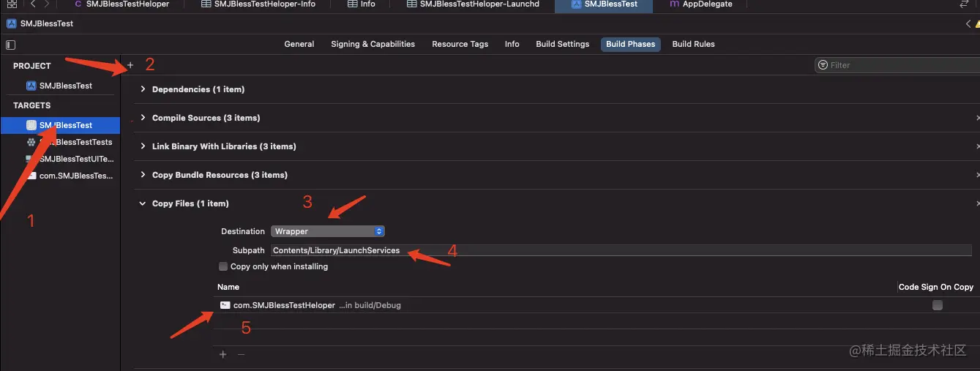
Task: Open Signing & Capabilities tab
Action: click(x=373, y=44)
